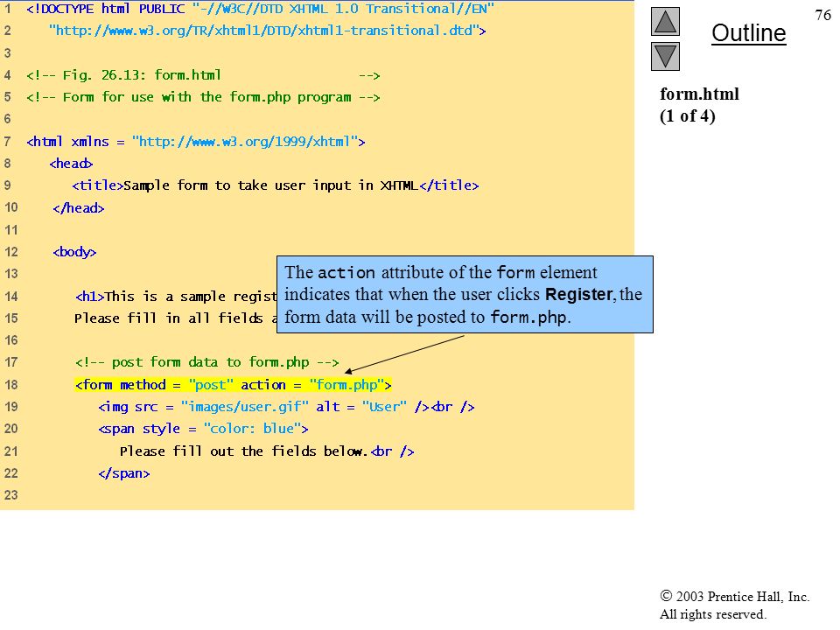Screen dimensions: 840x630
Task: Click the '2003 Prentice Hall, Inc.' copyright text
Action: 734,596
